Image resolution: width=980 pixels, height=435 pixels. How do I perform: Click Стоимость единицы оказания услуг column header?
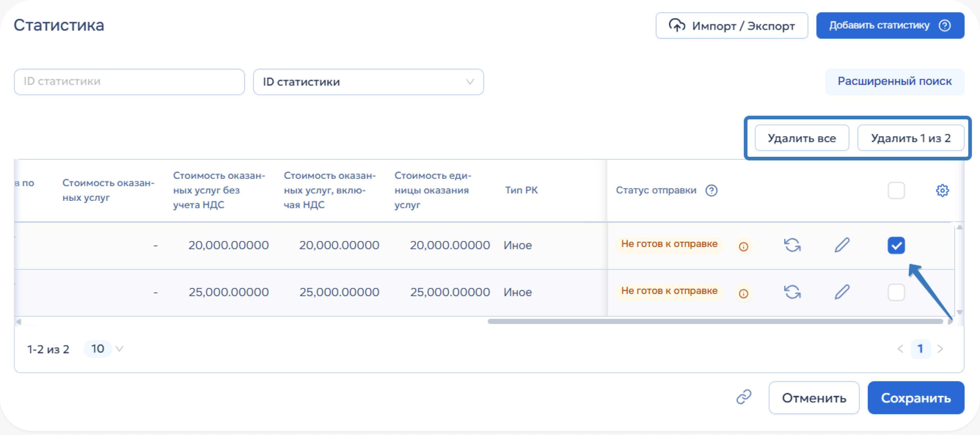click(433, 190)
